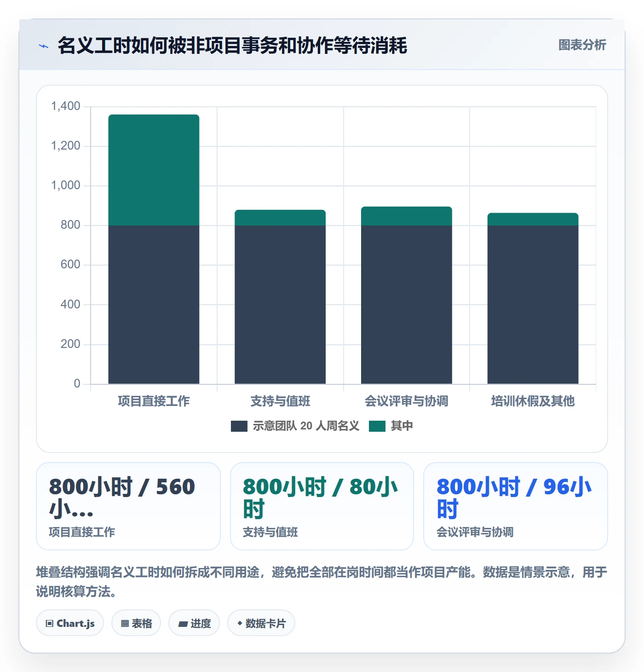
Task: Click the 800 y-axis tick label
Action: coord(70,225)
